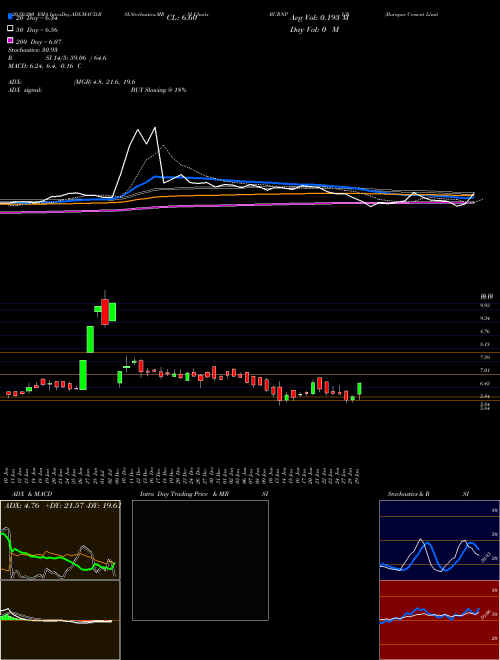Click the 7.01 price axis label
The width and height of the screenshot is (500, 660).
click(x=485, y=370)
